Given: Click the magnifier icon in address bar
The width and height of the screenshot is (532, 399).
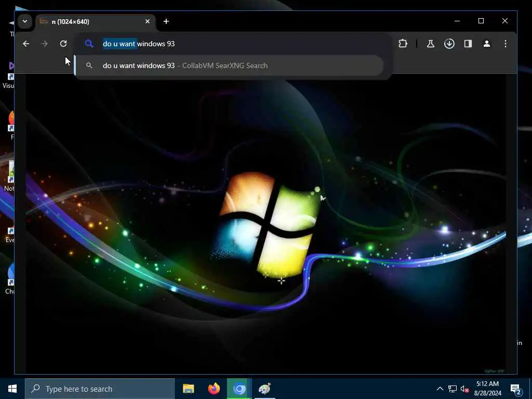Looking at the screenshot, I should (x=89, y=44).
